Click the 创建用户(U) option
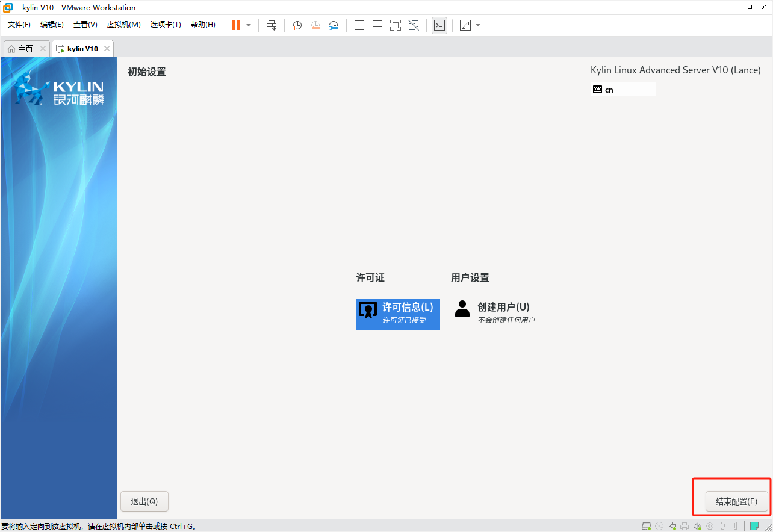Screen dimensions: 773x532 coord(495,313)
